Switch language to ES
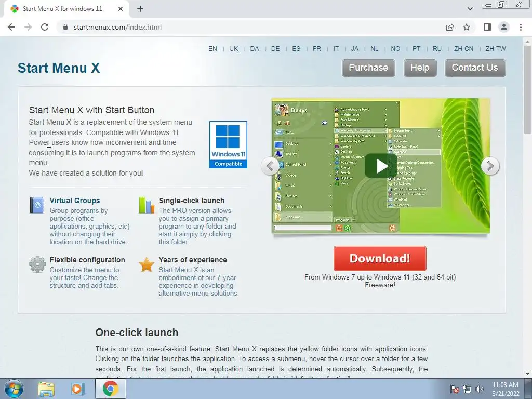Screen dimensions: 532x399 pos(296,48)
